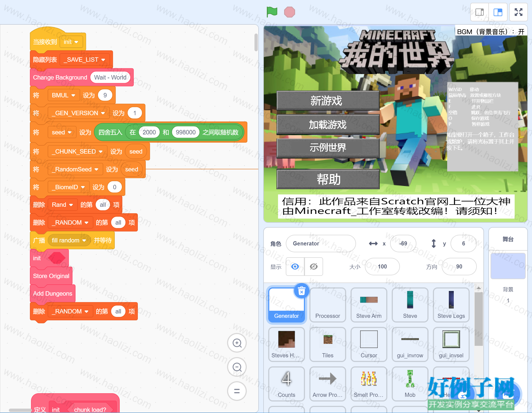Edit the Wait - World background argument
Image resolution: width=532 pixels, height=413 pixels.
[110, 77]
